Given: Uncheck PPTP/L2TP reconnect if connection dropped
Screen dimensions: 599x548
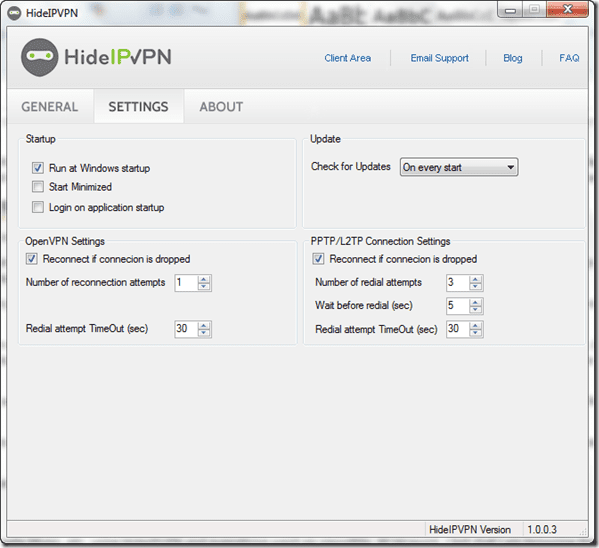Looking at the screenshot, I should (318, 259).
